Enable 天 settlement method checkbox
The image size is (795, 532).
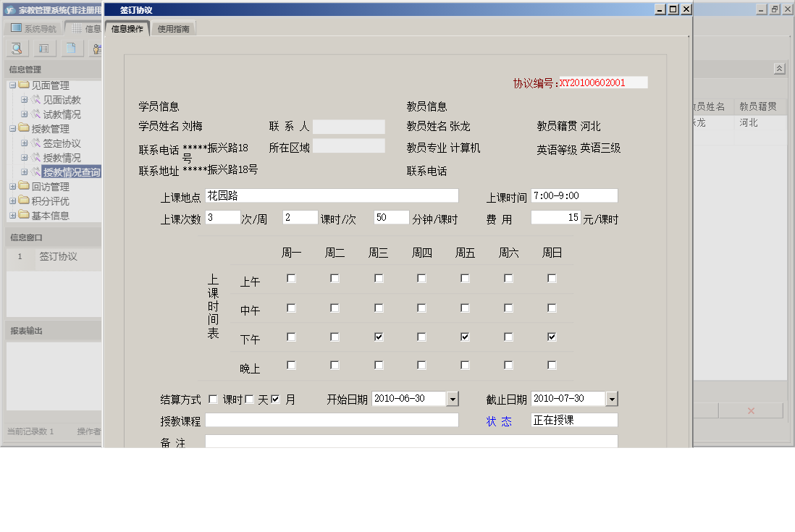[249, 400]
